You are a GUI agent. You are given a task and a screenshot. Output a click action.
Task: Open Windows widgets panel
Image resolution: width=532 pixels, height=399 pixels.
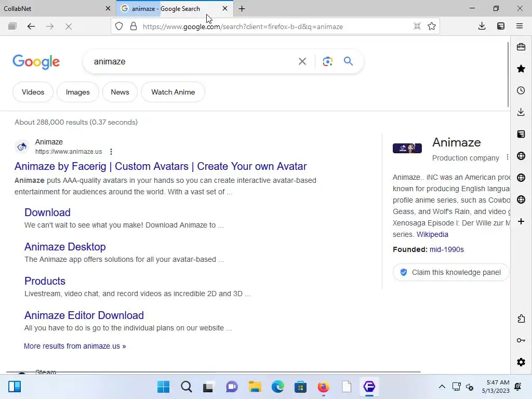[15, 387]
